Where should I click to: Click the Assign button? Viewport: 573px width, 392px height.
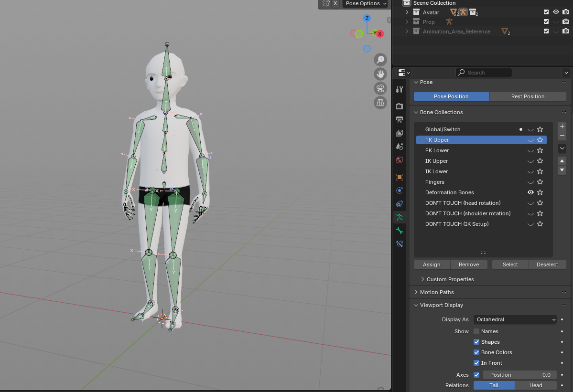432,265
